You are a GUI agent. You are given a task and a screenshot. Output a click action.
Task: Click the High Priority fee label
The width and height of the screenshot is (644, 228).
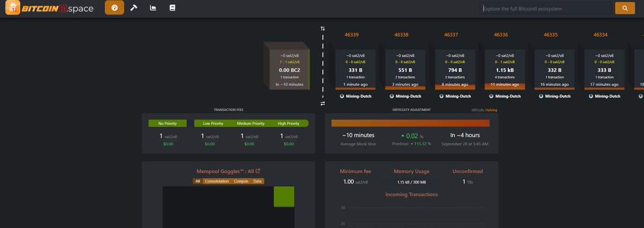(x=288, y=123)
